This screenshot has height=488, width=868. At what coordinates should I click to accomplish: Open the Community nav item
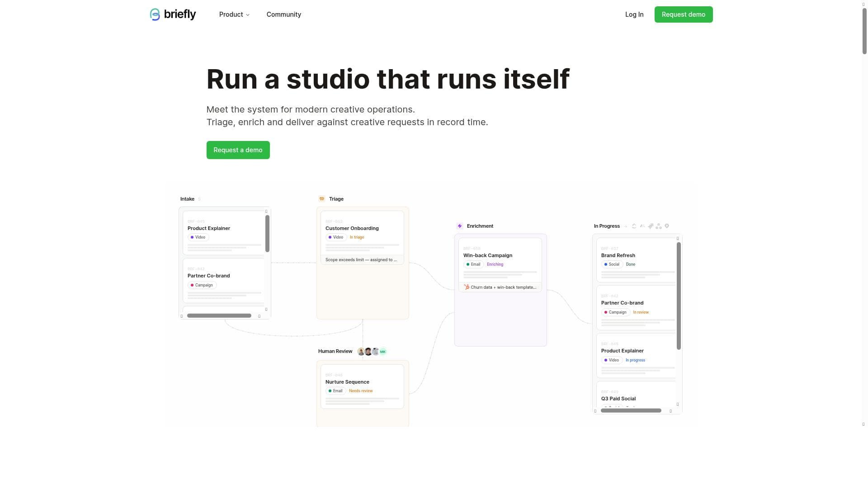[x=283, y=14]
